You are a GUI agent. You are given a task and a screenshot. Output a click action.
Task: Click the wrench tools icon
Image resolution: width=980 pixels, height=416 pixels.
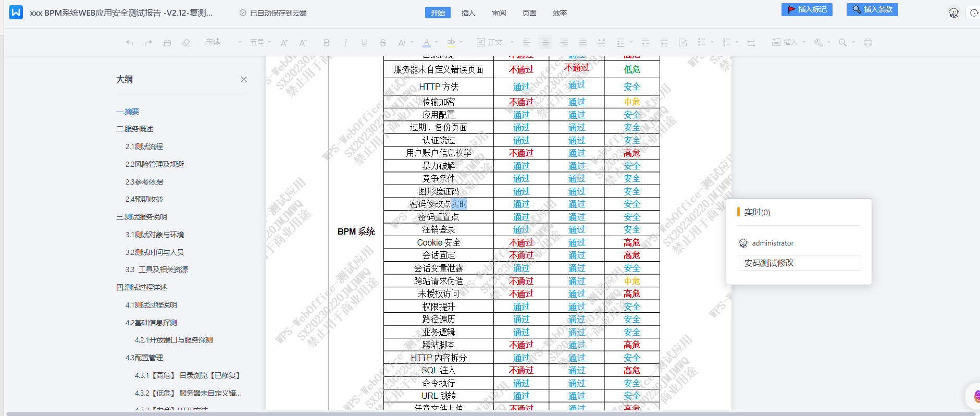tap(818, 43)
